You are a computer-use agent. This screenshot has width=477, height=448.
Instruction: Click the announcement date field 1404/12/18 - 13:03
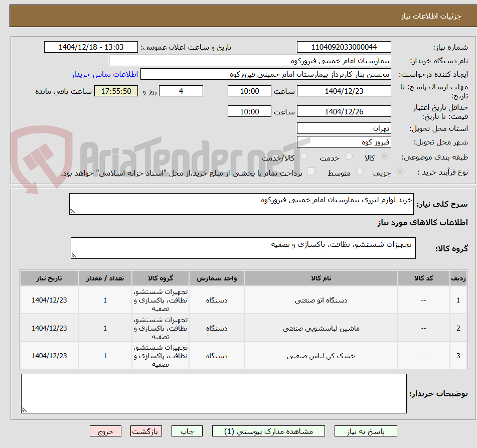pos(91,47)
